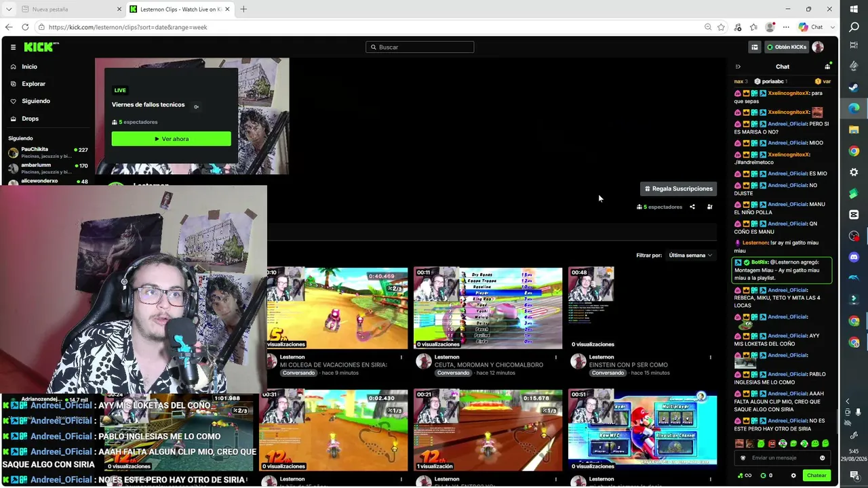868x488 pixels.
Task: Play the EINSTEIN CON P SER COMO thumbnail
Action: point(643,308)
